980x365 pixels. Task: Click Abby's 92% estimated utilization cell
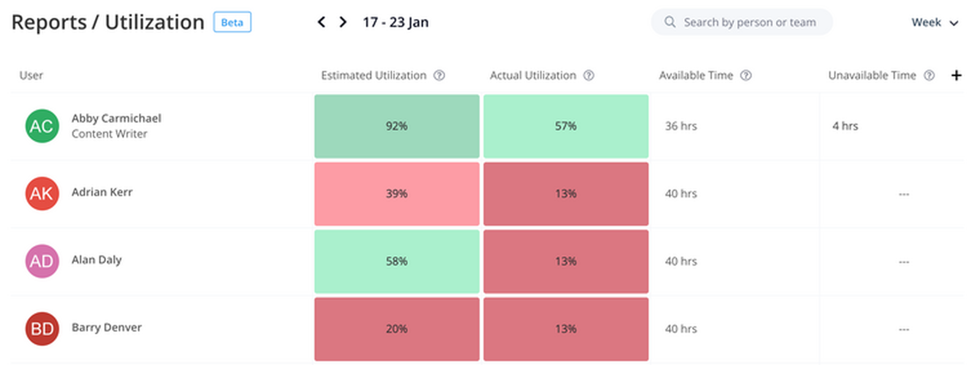[x=397, y=126]
